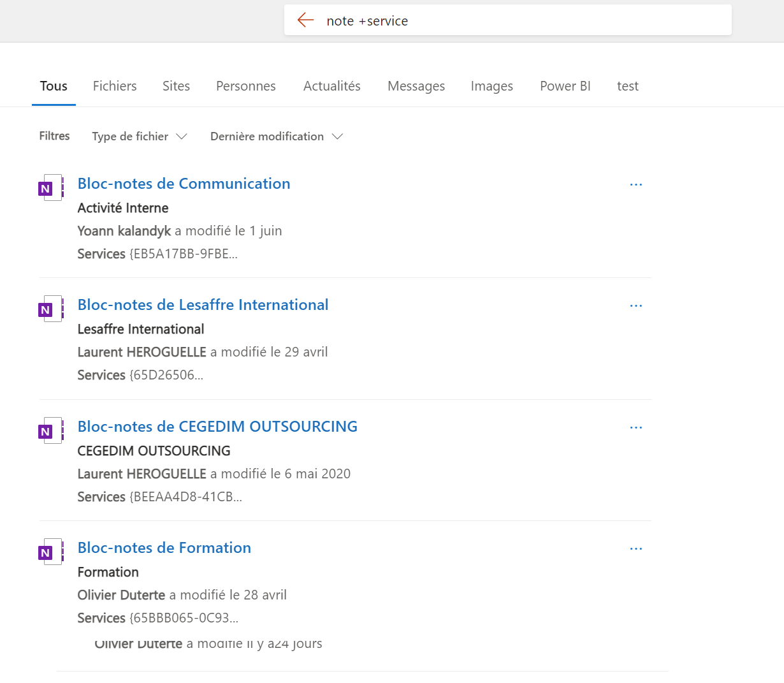The image size is (784, 683).
Task: Click the Services {EB5A17BB-9FBE... text
Action: tap(157, 254)
